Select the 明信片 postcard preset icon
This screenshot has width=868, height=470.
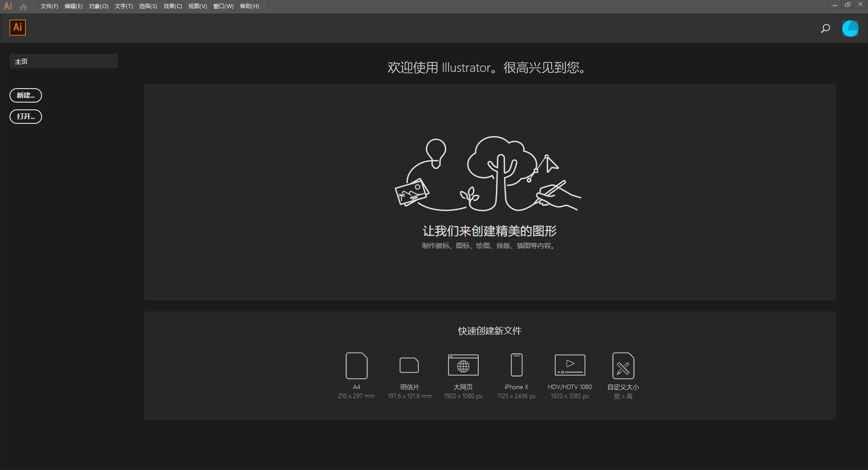click(409, 365)
